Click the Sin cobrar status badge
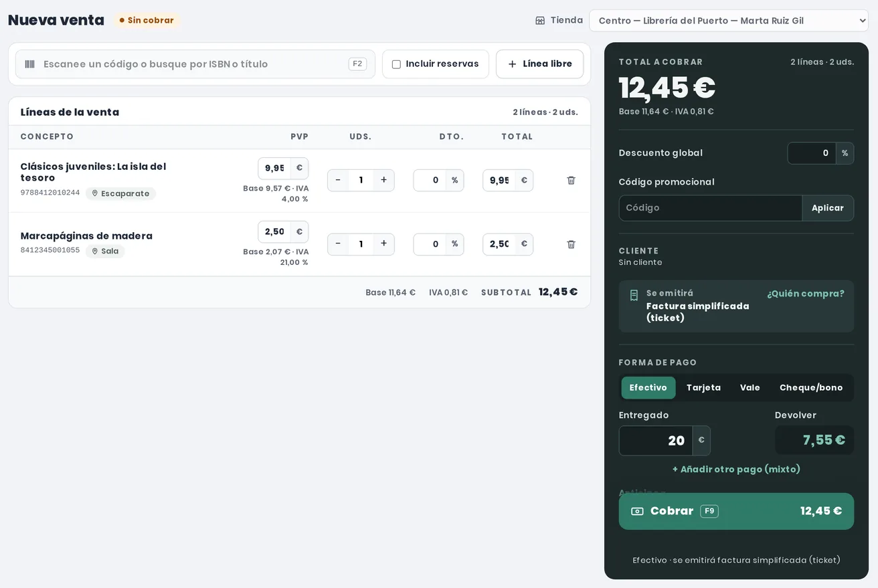Screen dimensions: 878x588 tap(147, 21)
